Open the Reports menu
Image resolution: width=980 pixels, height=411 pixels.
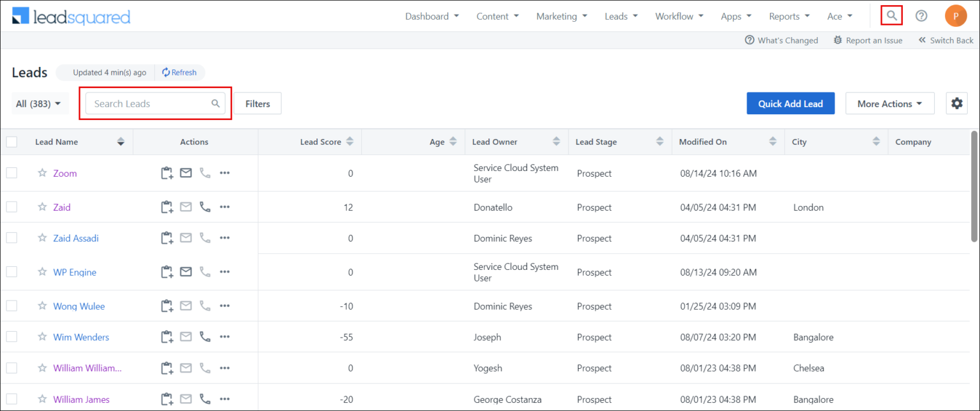[x=789, y=17]
